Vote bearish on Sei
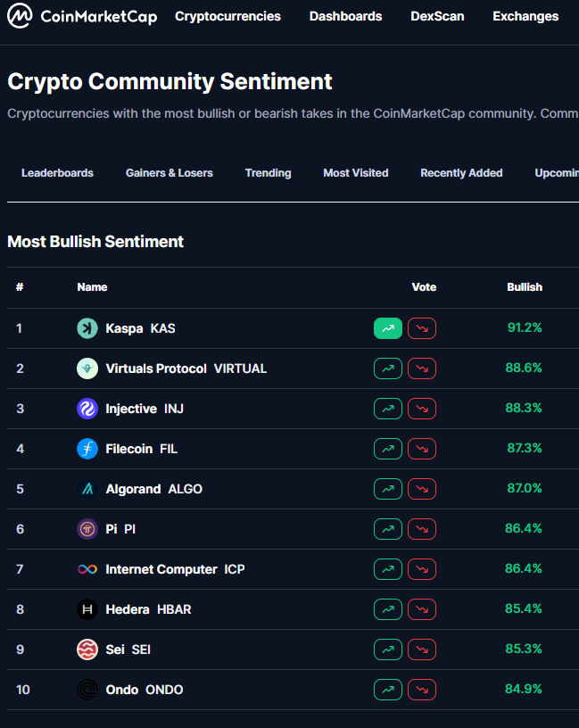The width and height of the screenshot is (579, 728). pyautogui.click(x=422, y=649)
